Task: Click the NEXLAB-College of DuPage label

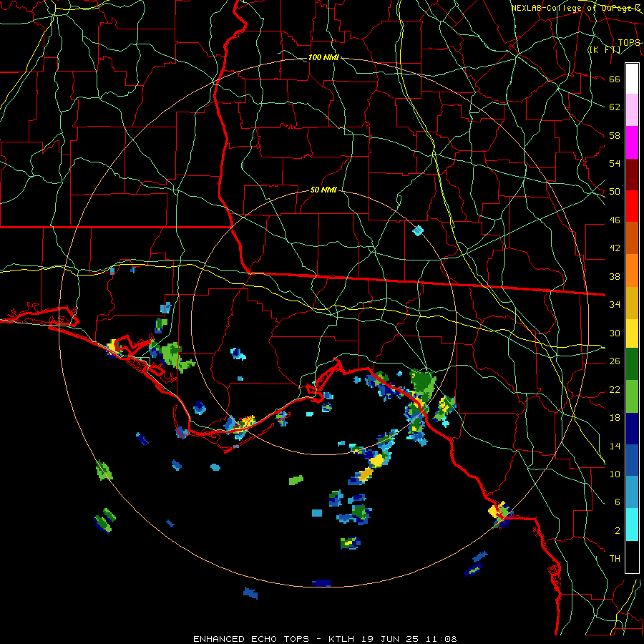Action: click(x=575, y=8)
